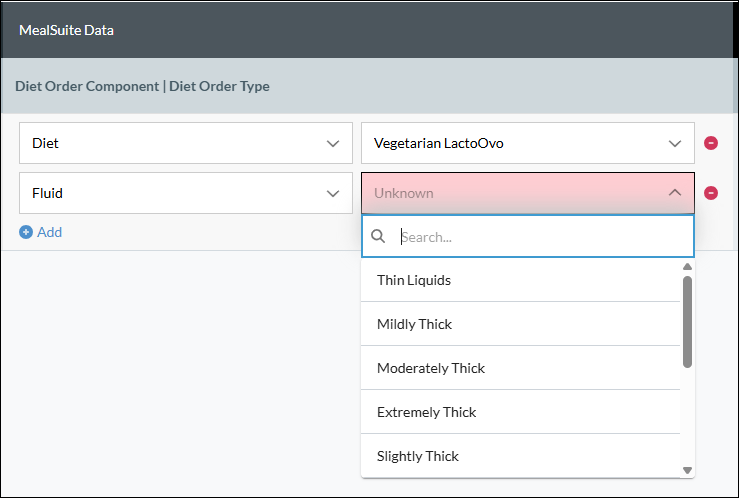Choose Extremely Thick from the list
The height and width of the screenshot is (498, 739).
coord(520,412)
